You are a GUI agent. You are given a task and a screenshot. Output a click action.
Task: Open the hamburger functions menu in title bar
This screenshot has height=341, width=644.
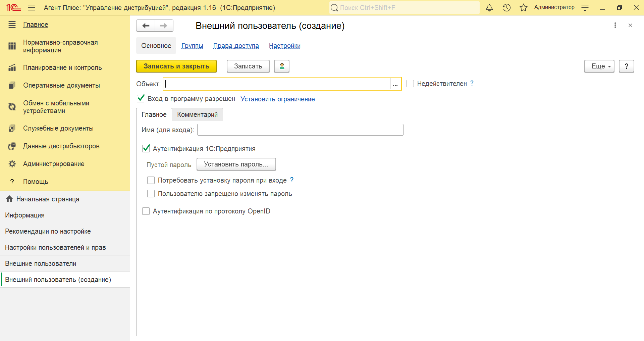[x=32, y=8]
